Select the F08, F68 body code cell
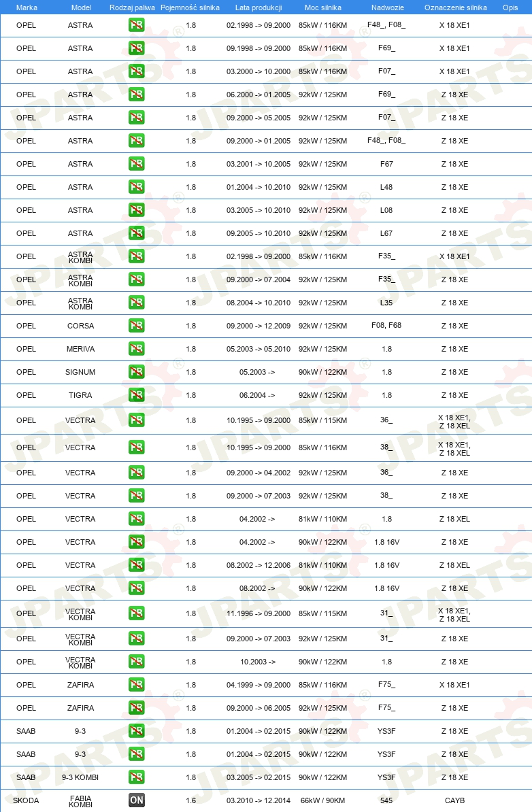The height and width of the screenshot is (812, 532). point(386,325)
